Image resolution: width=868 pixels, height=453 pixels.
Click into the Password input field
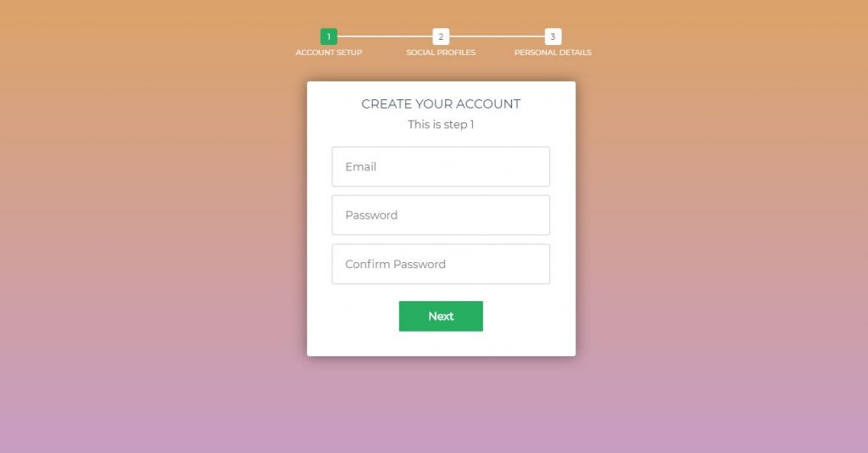pos(441,215)
